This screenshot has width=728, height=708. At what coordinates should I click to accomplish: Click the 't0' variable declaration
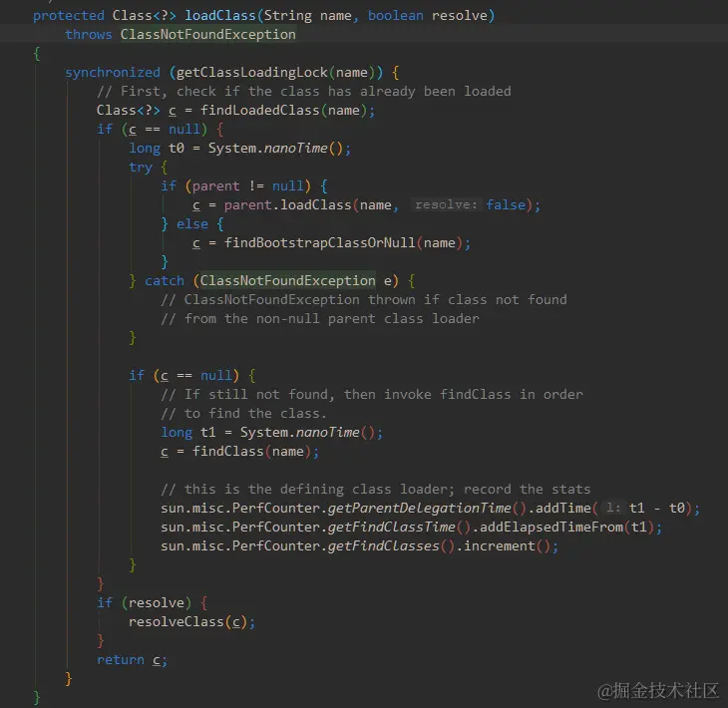[176, 149]
